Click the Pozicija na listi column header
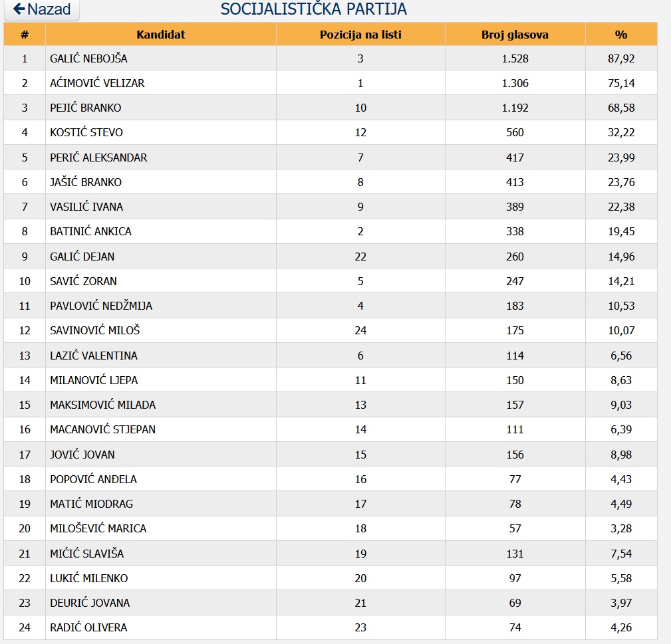Viewport: 671px width, 644px height. [360, 34]
